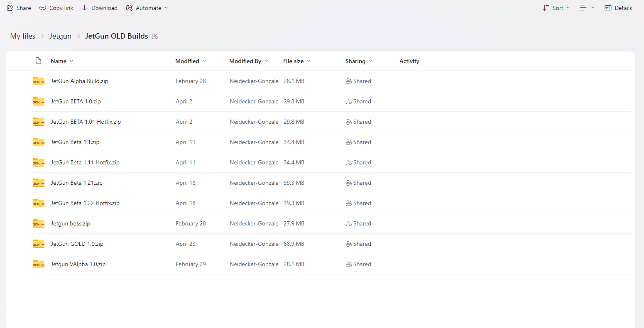Click the shared-folder icon beside JetGun OLD Builds
Image resolution: width=644 pixels, height=328 pixels.
155,37
